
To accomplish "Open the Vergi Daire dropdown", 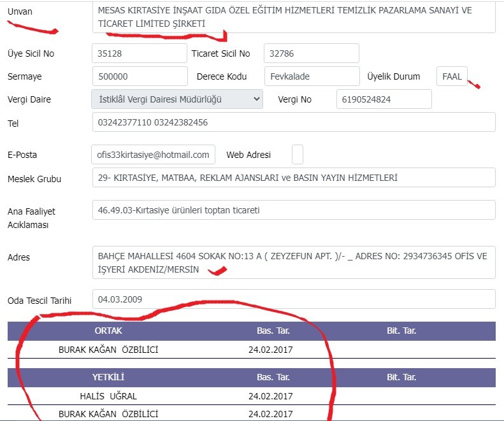I will (177, 99).
